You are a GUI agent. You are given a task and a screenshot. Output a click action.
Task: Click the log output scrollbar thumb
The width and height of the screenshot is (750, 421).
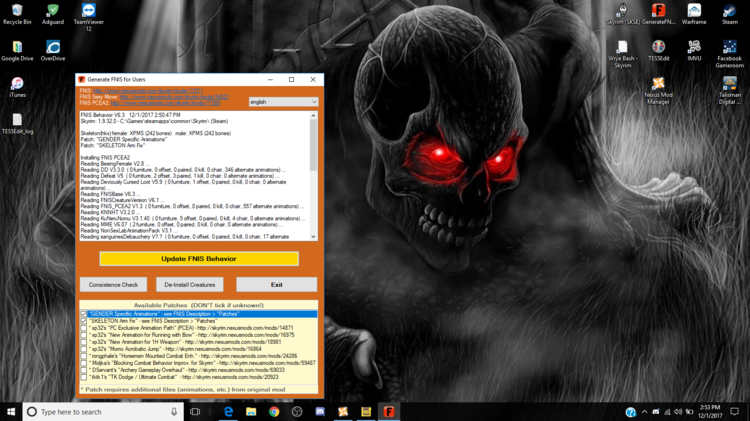(313, 144)
